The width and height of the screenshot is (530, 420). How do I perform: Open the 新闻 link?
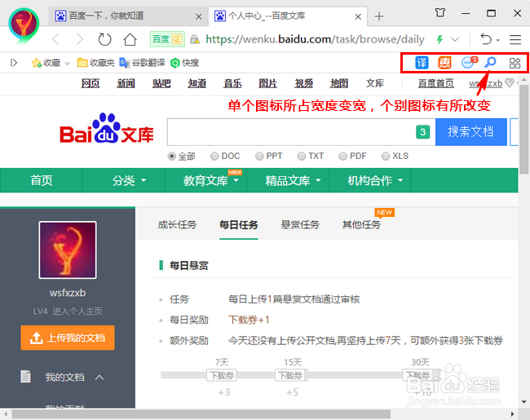[126, 83]
